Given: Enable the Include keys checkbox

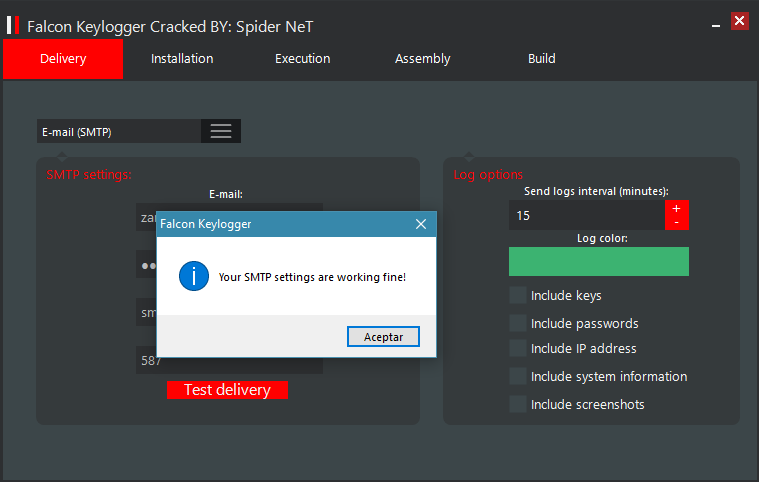Looking at the screenshot, I should pyautogui.click(x=518, y=295).
